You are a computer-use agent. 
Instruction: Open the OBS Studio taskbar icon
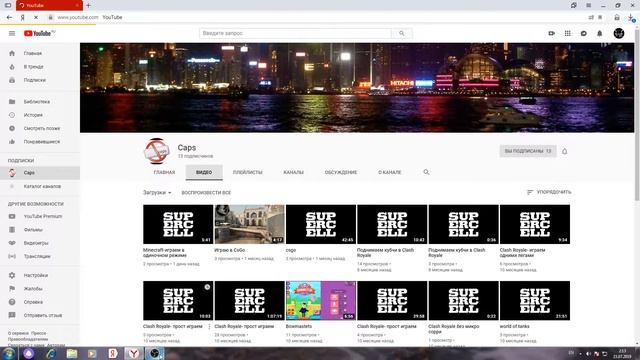coord(154,353)
